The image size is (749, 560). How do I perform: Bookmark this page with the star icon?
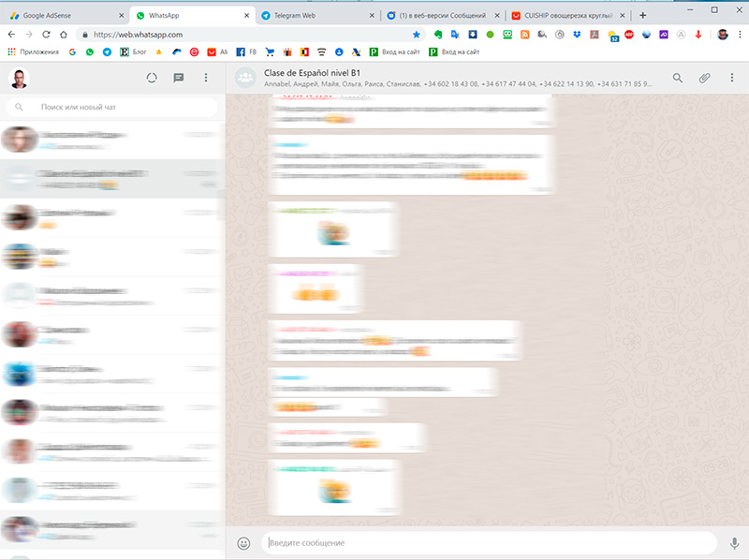[x=417, y=34]
